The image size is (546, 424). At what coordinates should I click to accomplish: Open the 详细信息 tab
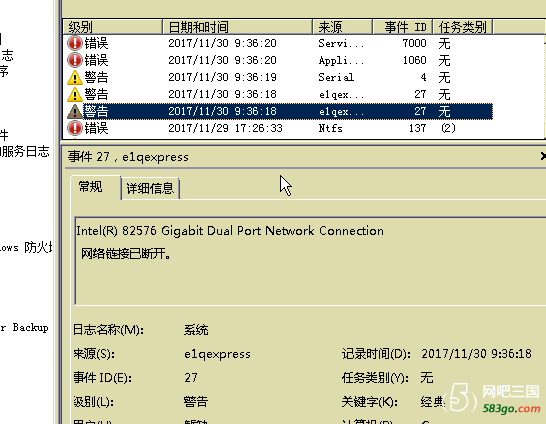[150, 189]
